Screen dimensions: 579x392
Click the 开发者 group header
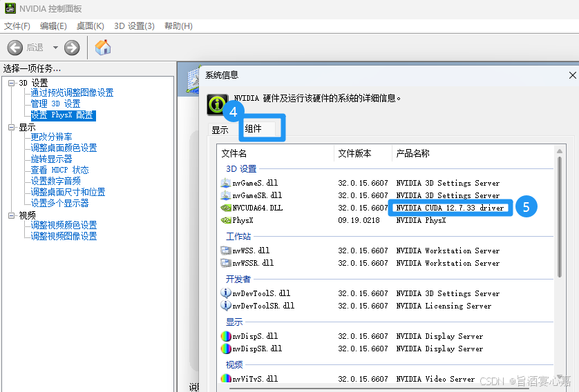(238, 279)
